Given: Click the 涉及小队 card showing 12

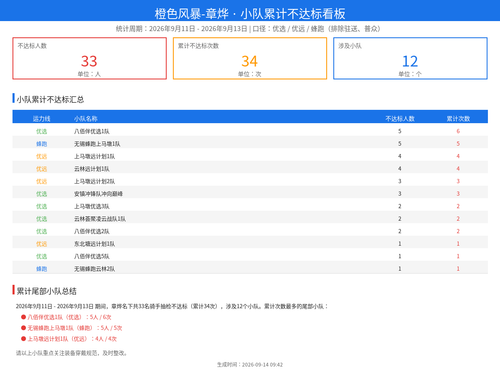Looking at the screenshot, I should [x=410, y=58].
